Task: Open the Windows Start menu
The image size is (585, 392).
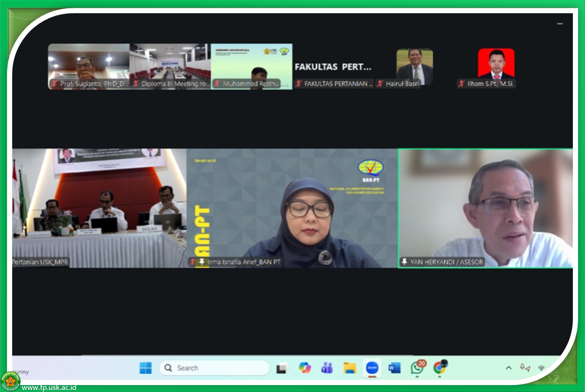Action: (x=145, y=368)
